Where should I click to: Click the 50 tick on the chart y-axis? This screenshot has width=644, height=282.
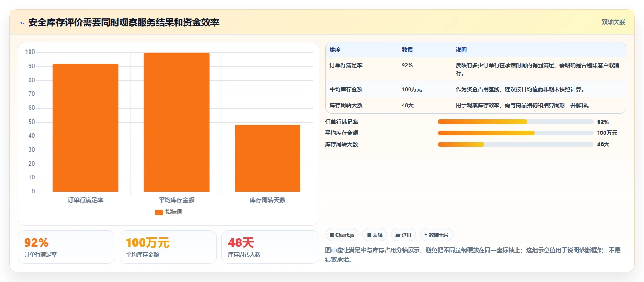click(x=31, y=122)
